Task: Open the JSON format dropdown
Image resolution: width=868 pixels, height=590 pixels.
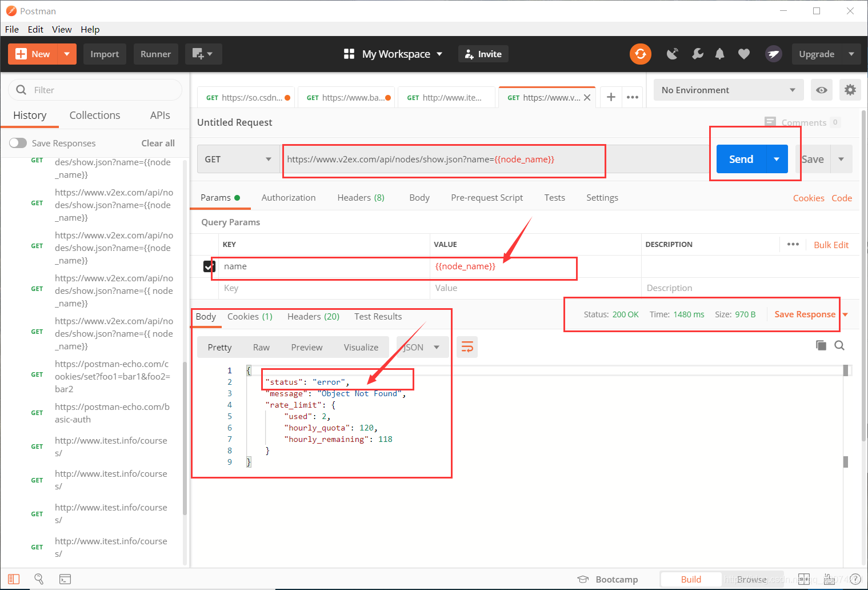Action: point(422,347)
